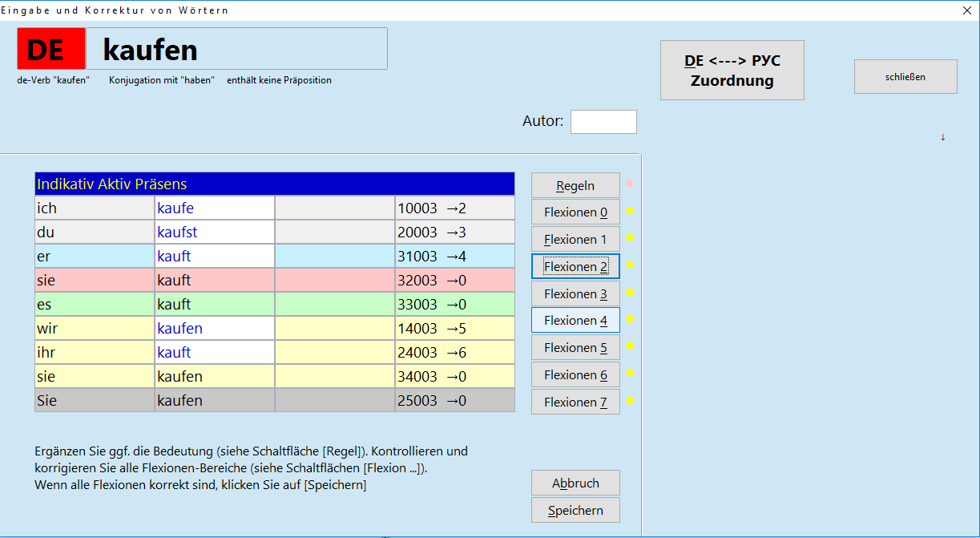
Task: Open DE <---> РУС Zuordnung mapping
Action: (x=732, y=71)
